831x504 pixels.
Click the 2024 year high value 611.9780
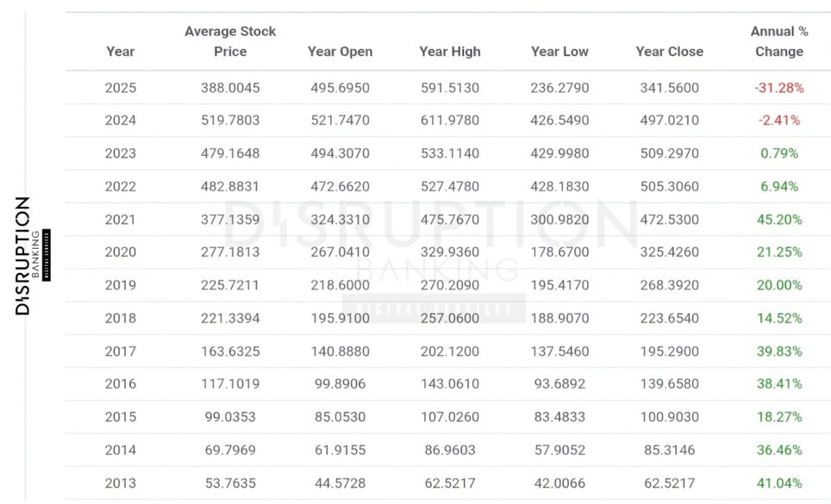[x=449, y=121]
